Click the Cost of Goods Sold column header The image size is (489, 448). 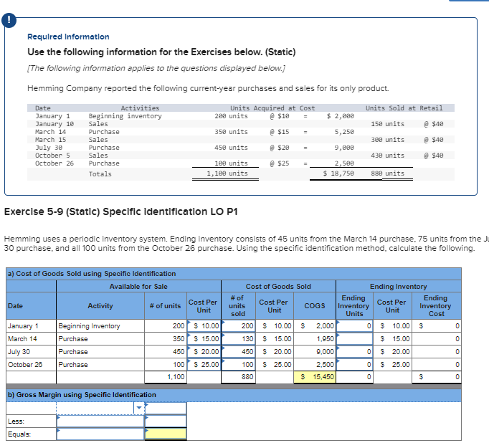278,286
